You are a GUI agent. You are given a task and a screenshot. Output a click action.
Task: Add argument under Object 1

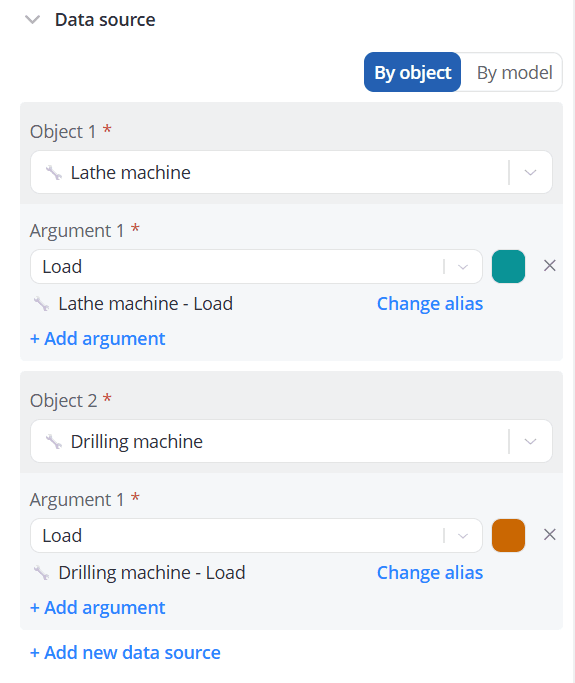tap(98, 339)
